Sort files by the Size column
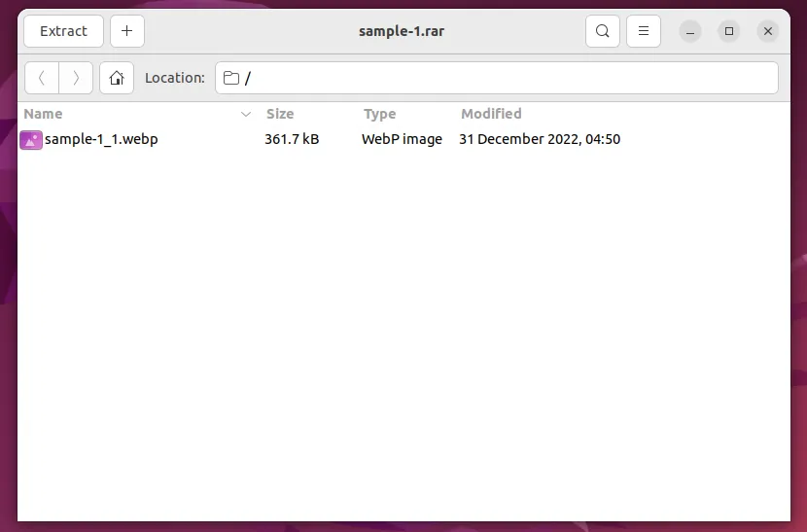 point(280,114)
